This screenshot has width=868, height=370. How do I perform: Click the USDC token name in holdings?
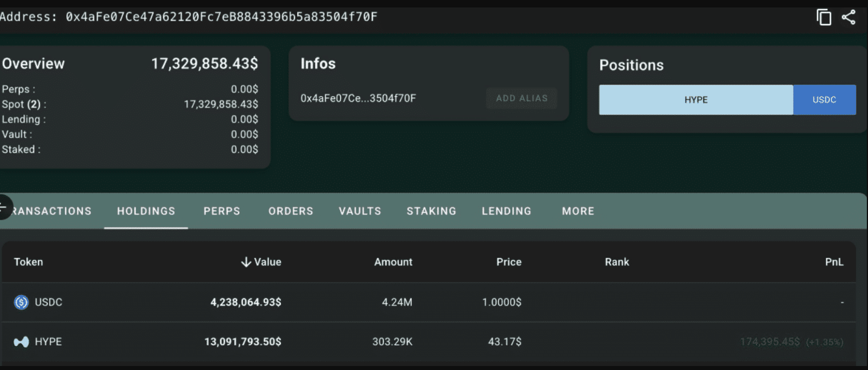tap(49, 302)
